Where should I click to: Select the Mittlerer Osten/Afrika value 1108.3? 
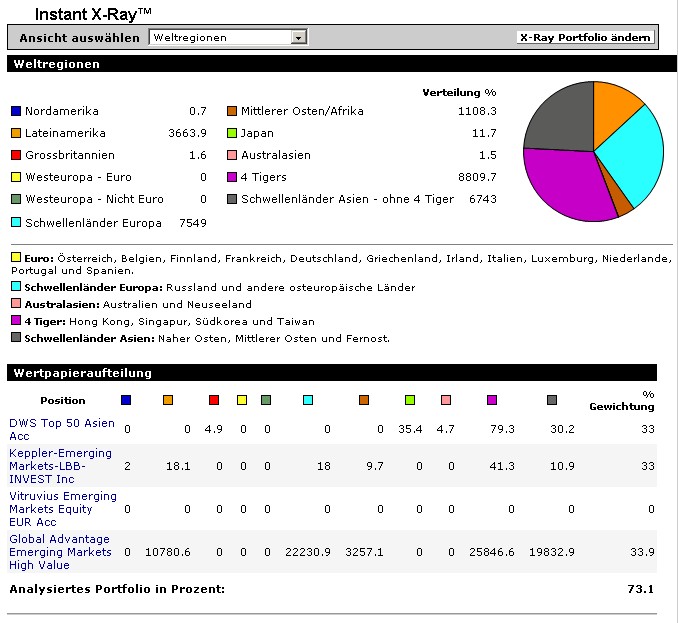(x=477, y=111)
